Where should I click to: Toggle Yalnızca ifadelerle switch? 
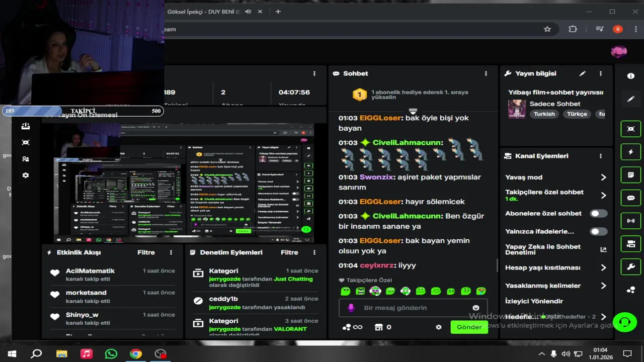[x=598, y=232]
